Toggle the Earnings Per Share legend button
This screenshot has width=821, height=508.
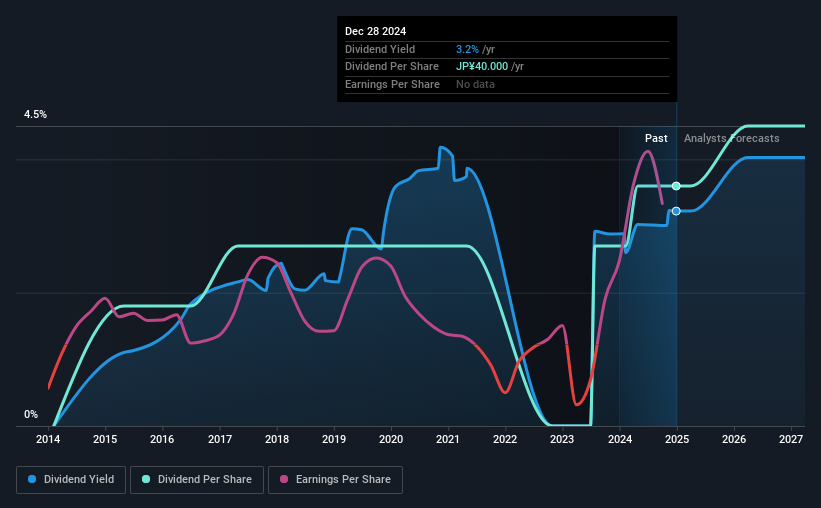point(335,480)
